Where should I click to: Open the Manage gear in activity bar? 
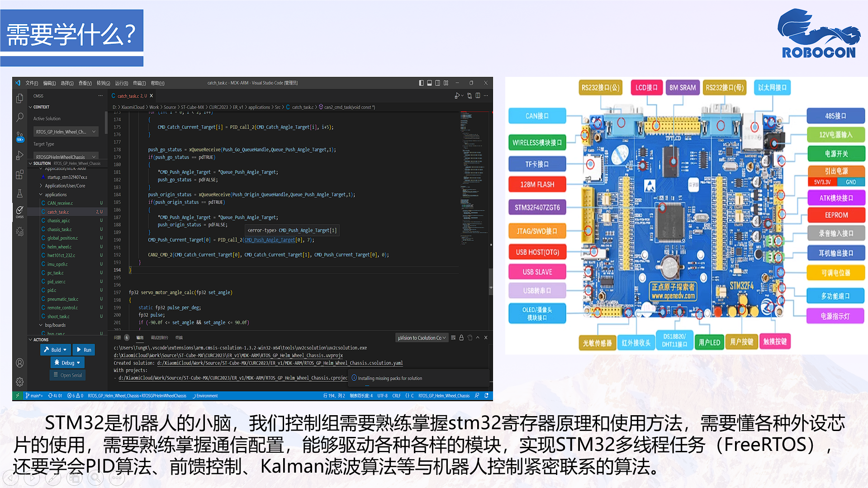[x=19, y=382]
